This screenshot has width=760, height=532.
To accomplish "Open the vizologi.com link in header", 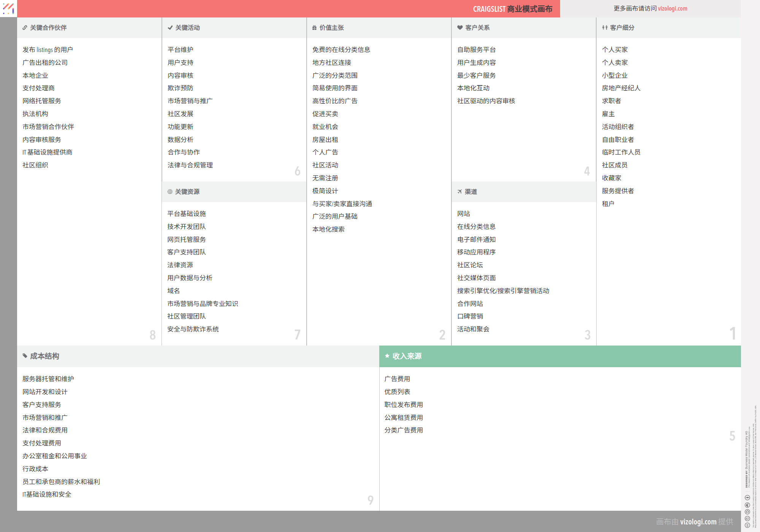I will [672, 8].
